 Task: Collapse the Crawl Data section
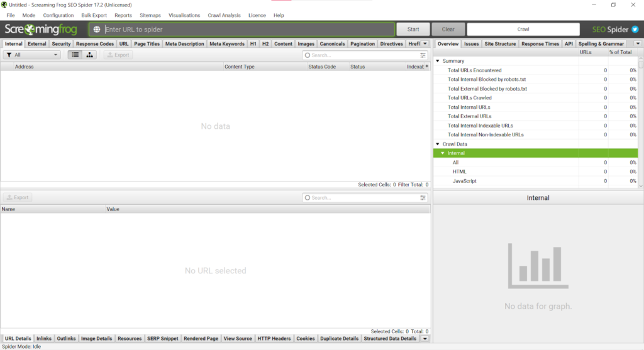pos(438,144)
